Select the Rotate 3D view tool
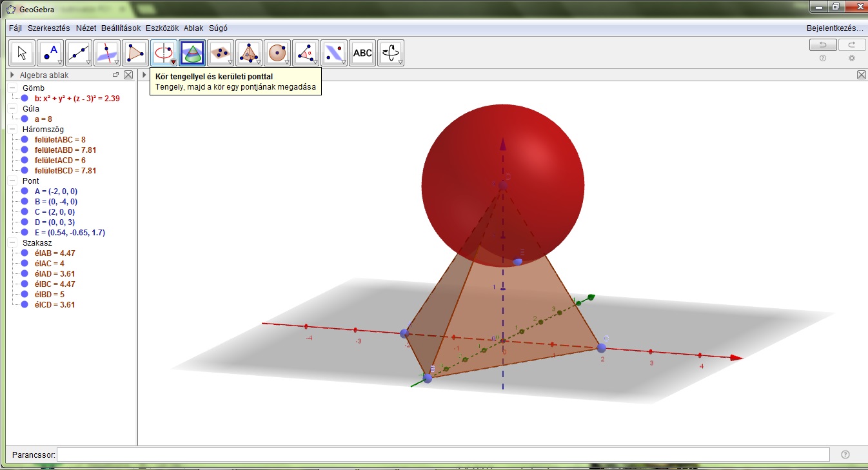Viewport: 868px width, 470px height. [x=391, y=53]
